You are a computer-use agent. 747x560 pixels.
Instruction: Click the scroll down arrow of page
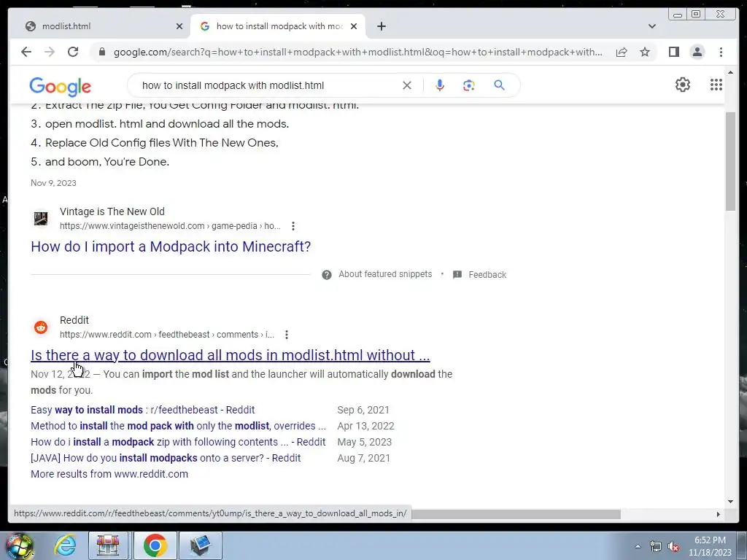point(730,502)
